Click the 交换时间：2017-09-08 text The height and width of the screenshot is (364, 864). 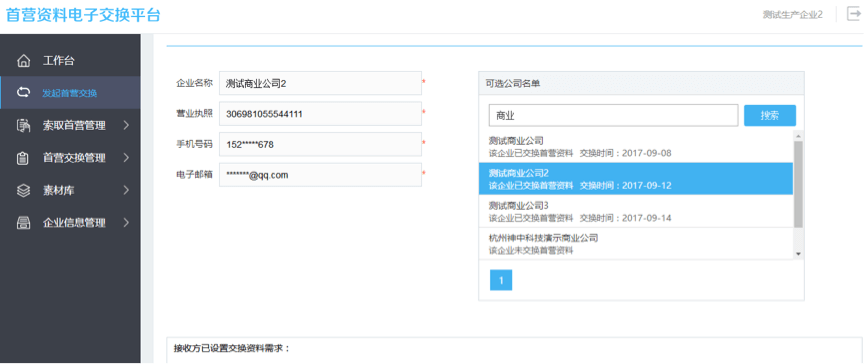[x=626, y=153]
